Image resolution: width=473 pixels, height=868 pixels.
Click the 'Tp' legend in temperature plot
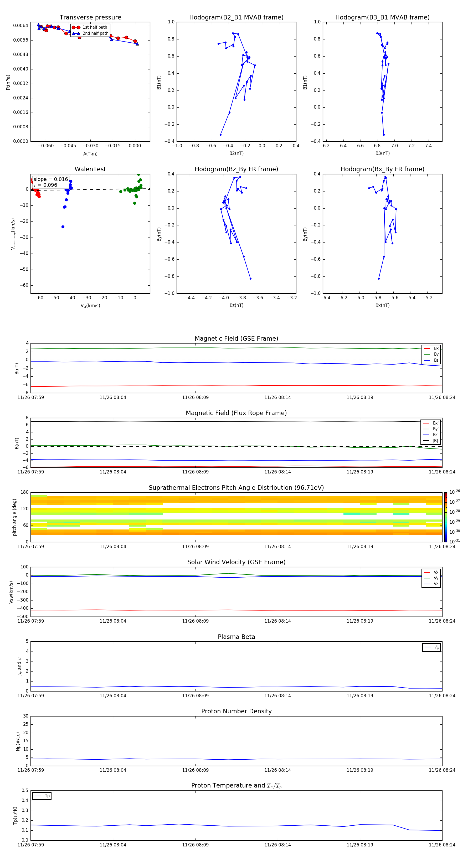pos(42,796)
